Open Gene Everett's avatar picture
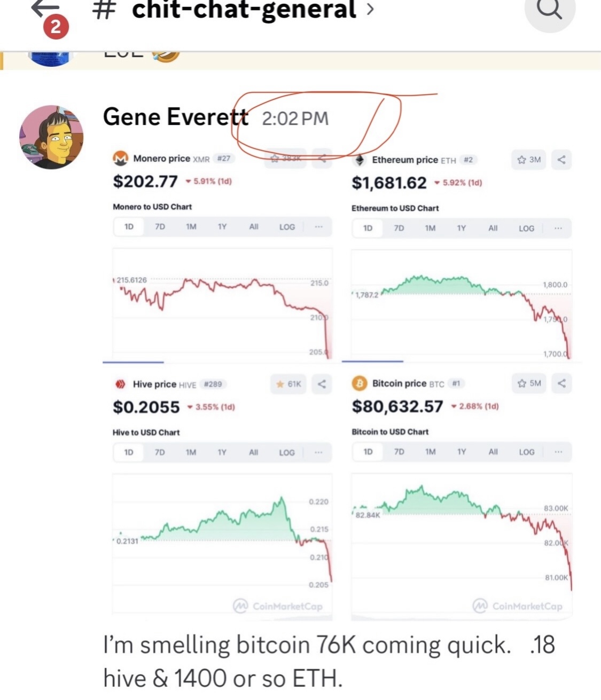The width and height of the screenshot is (601, 700). (51, 137)
